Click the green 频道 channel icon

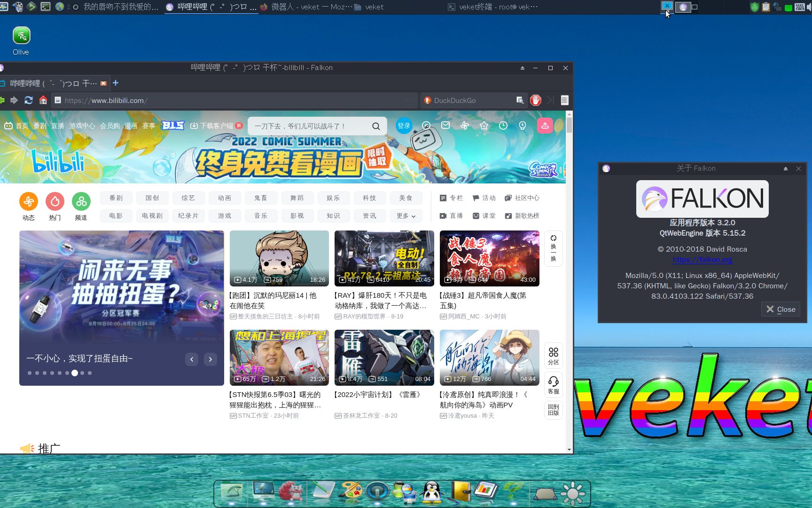(x=81, y=201)
